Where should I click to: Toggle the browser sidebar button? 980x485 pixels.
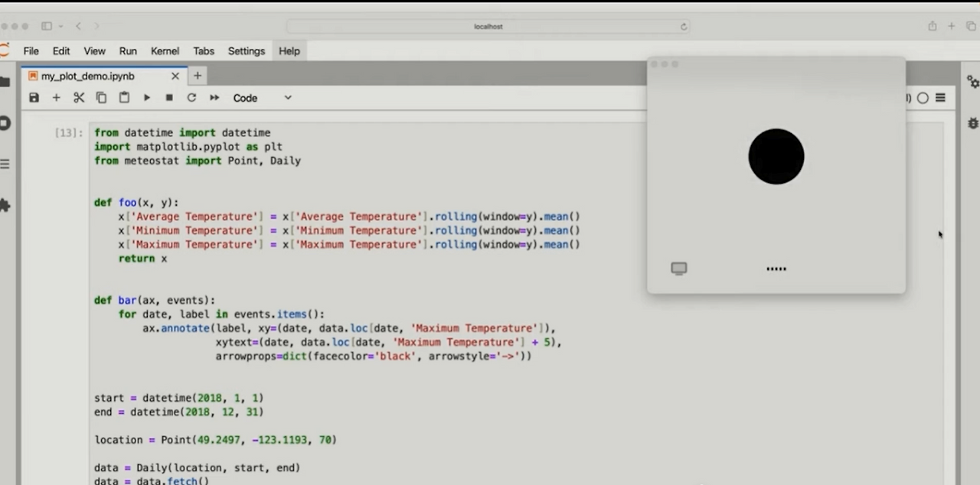click(x=47, y=26)
